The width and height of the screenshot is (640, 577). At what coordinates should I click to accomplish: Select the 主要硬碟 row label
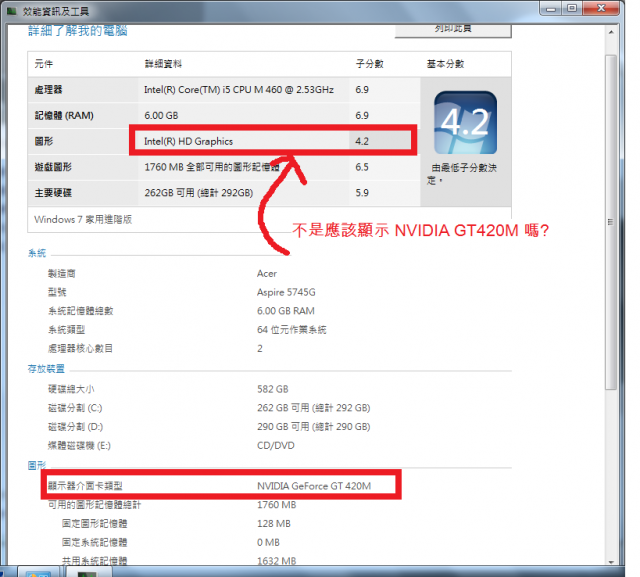53,193
